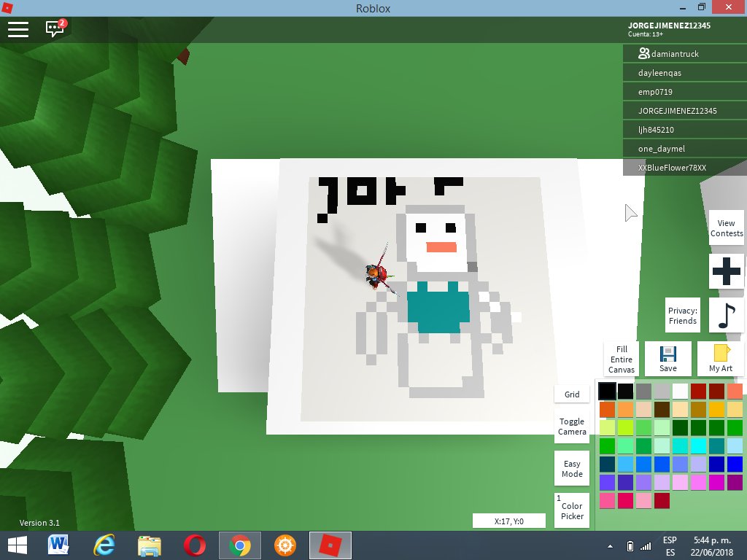Pick the lime yellow-green swatch
The width and height of the screenshot is (747, 560).
click(x=625, y=427)
